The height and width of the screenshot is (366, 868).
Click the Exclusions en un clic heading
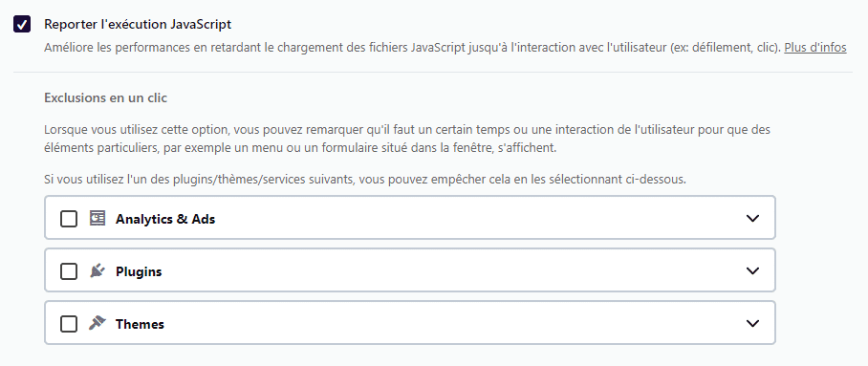(x=106, y=98)
